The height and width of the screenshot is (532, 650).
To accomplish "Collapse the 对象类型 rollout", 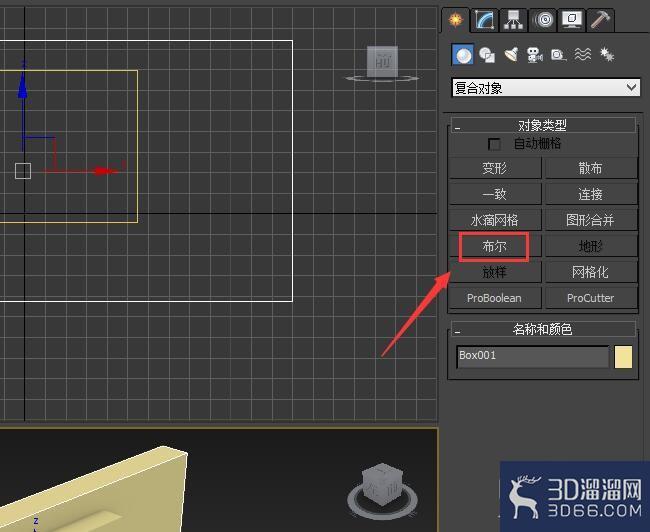I will point(543,125).
